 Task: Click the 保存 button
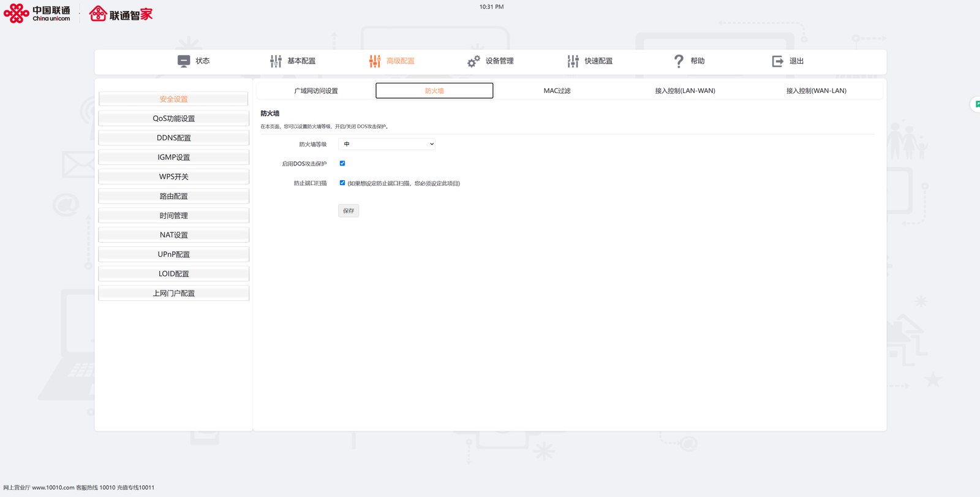[x=349, y=211]
